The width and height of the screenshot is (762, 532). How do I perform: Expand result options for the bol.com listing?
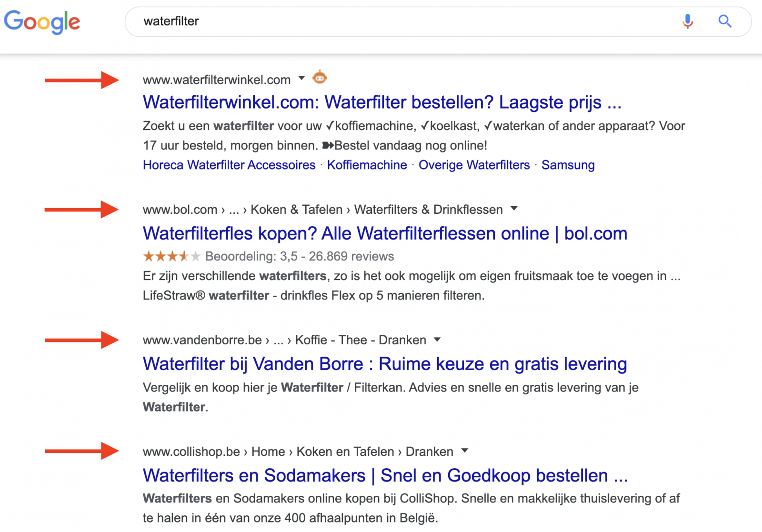[x=514, y=208]
